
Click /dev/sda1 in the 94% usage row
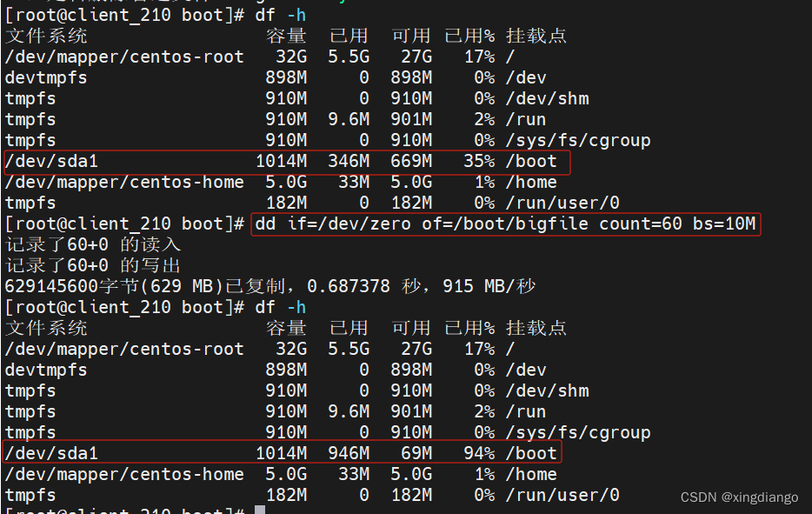tap(51, 453)
